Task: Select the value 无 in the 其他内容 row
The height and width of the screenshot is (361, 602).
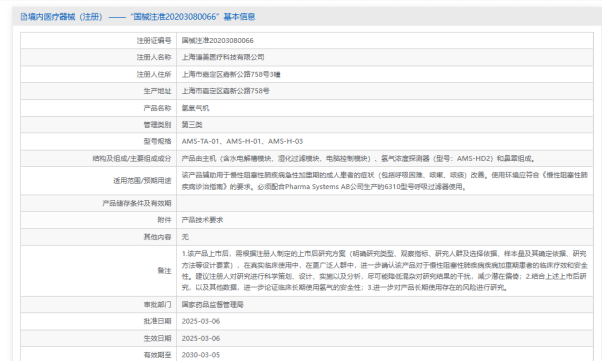Action: coord(185,237)
